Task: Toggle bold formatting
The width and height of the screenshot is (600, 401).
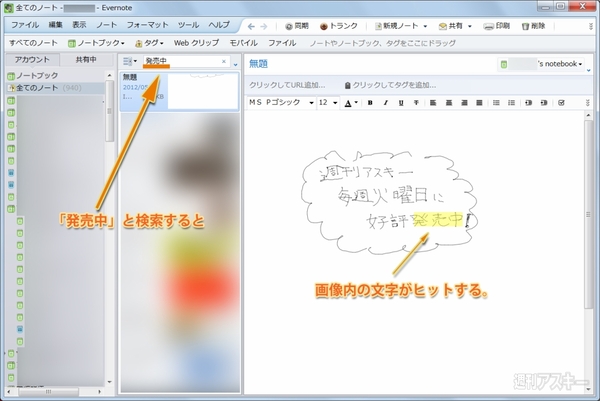Action: point(370,103)
